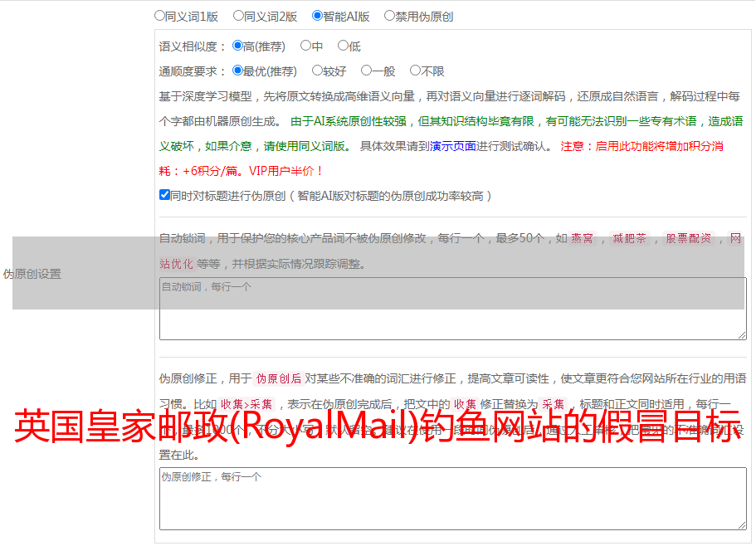Screen dimensions: 756x546
Task: Click the 燕窝 example keyword
Action: (x=582, y=238)
